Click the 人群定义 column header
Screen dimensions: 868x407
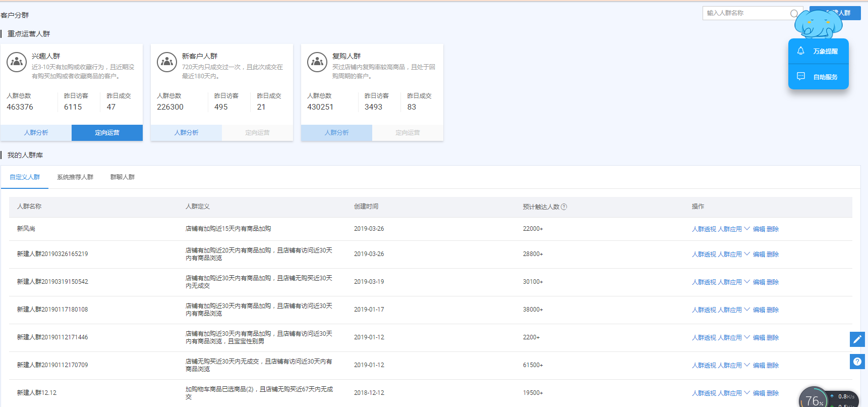[198, 207]
